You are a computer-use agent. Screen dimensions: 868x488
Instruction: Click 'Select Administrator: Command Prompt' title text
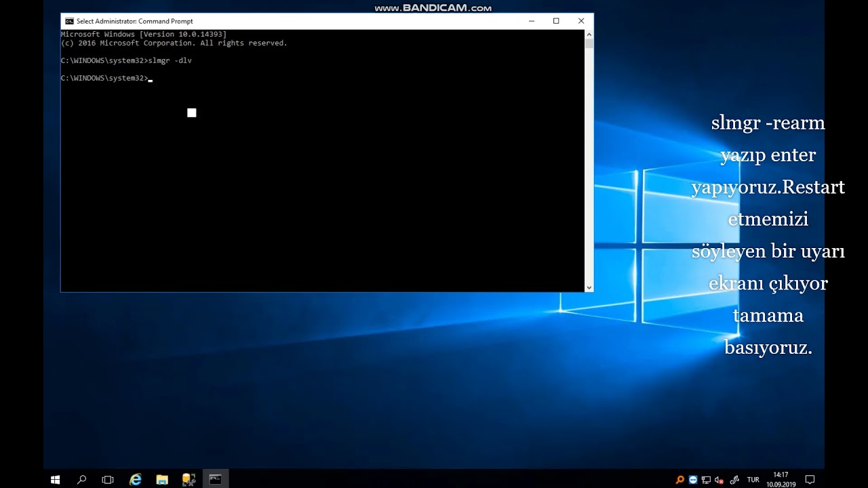click(135, 21)
